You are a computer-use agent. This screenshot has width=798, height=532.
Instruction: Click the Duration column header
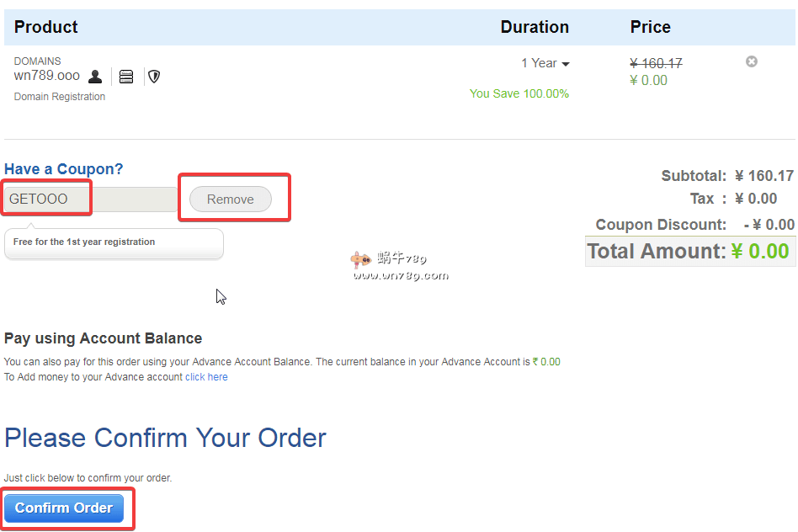coord(535,27)
